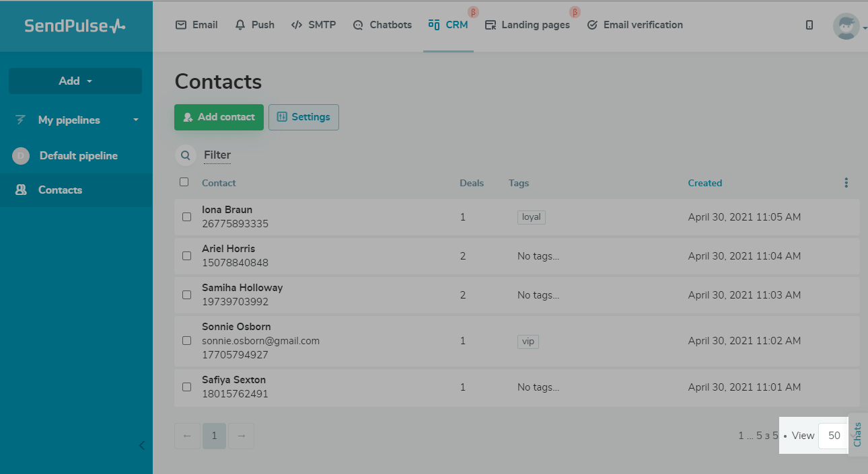Open contact list Settings button
This screenshot has width=868, height=474.
tap(303, 117)
